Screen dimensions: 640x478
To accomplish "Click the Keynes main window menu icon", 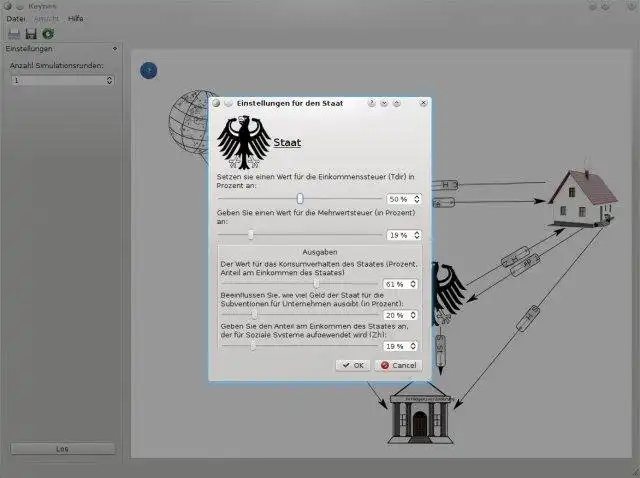I will click(x=7, y=6).
